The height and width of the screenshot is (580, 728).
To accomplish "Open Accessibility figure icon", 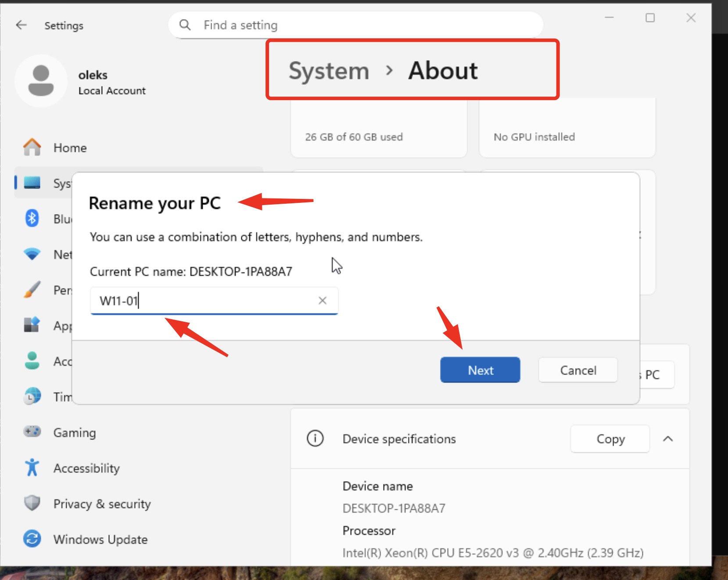I will [x=32, y=468].
